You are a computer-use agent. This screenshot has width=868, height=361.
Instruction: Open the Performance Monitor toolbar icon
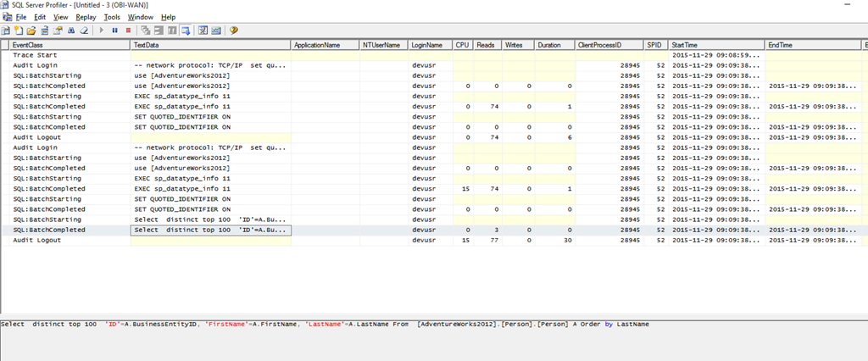coord(216,30)
